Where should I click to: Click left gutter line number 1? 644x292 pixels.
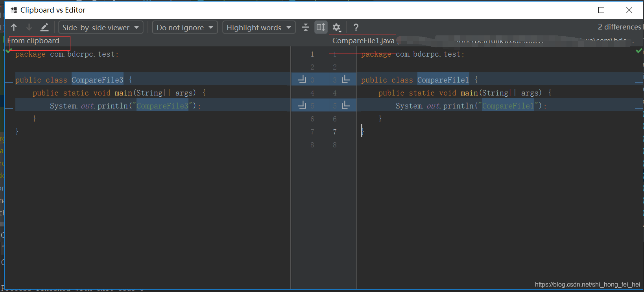click(312, 54)
